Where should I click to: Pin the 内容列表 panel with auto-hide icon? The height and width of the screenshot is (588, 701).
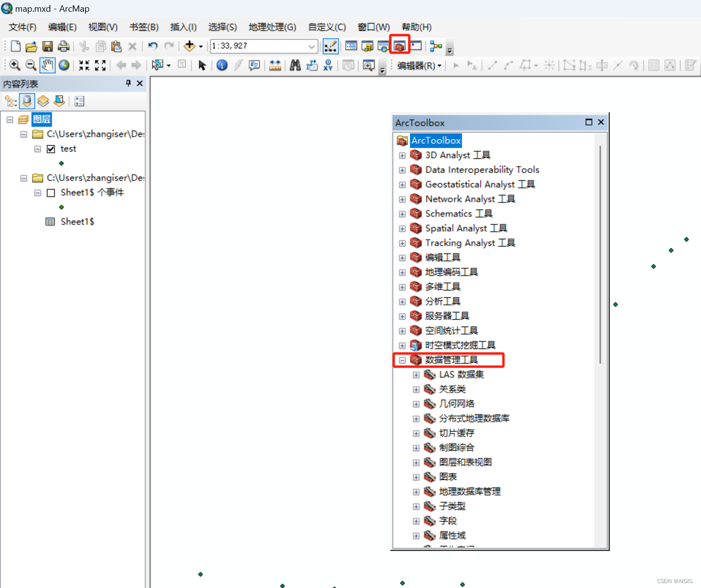pyautogui.click(x=128, y=83)
